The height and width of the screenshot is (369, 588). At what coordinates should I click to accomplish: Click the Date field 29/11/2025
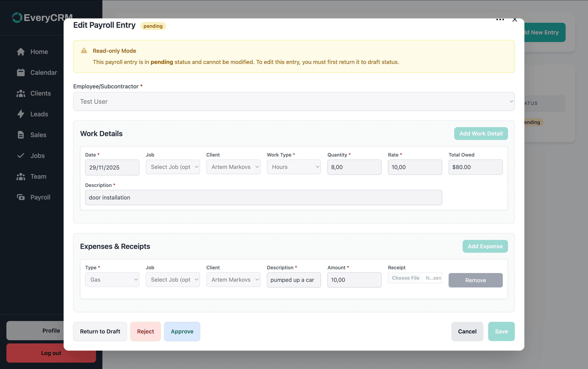112,168
